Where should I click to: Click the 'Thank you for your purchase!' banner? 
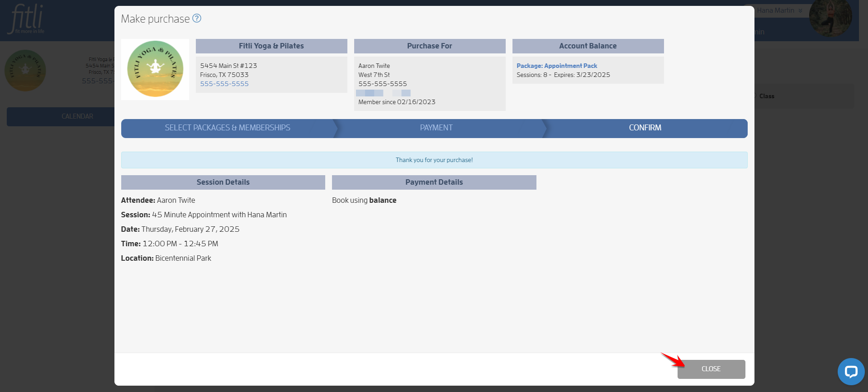[434, 160]
